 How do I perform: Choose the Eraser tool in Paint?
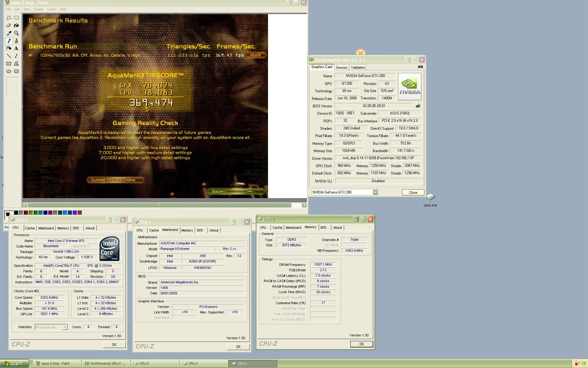(9, 25)
